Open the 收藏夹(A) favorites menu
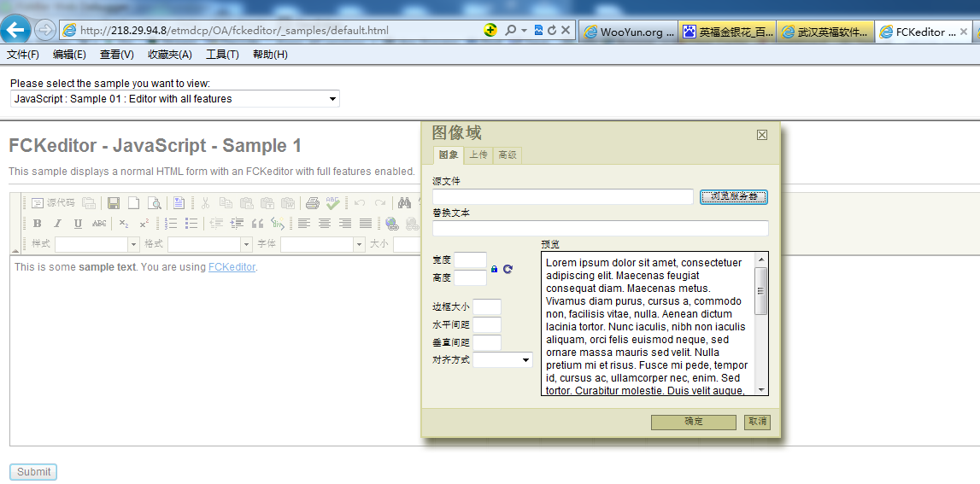 170,55
